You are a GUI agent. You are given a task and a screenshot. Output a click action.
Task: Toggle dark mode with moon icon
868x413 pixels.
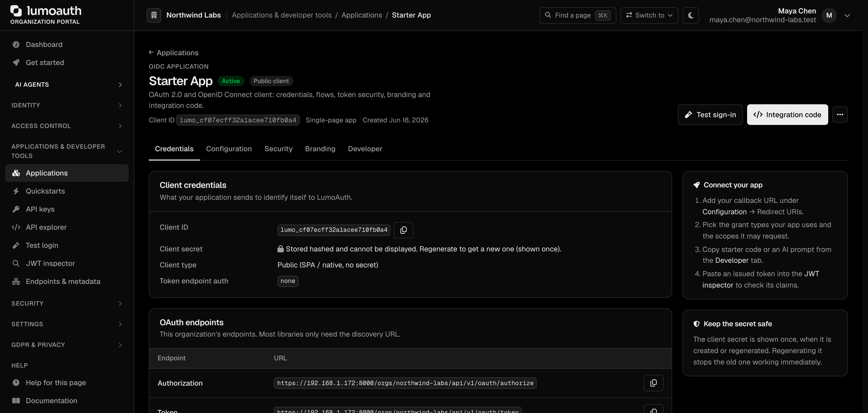[x=691, y=15]
